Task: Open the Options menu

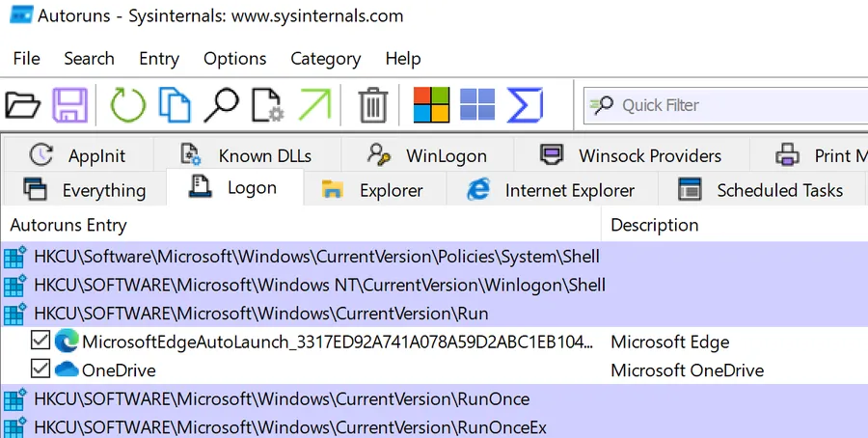Action: coord(234,59)
